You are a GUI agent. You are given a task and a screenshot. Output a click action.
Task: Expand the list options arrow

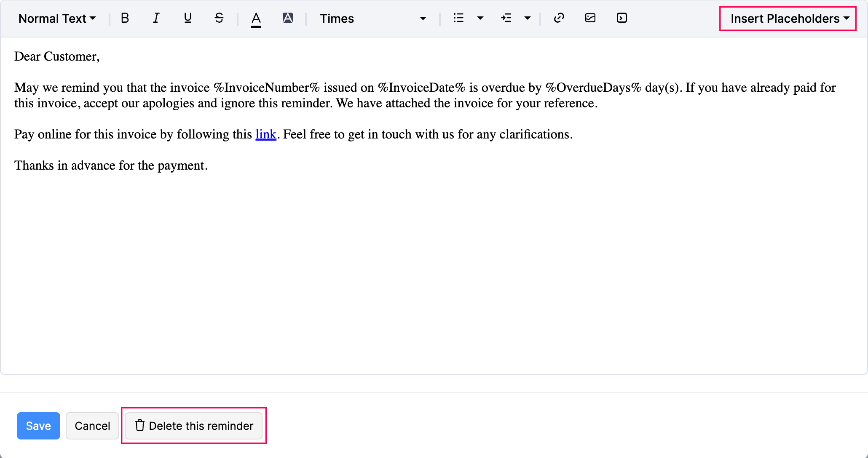pyautogui.click(x=480, y=18)
